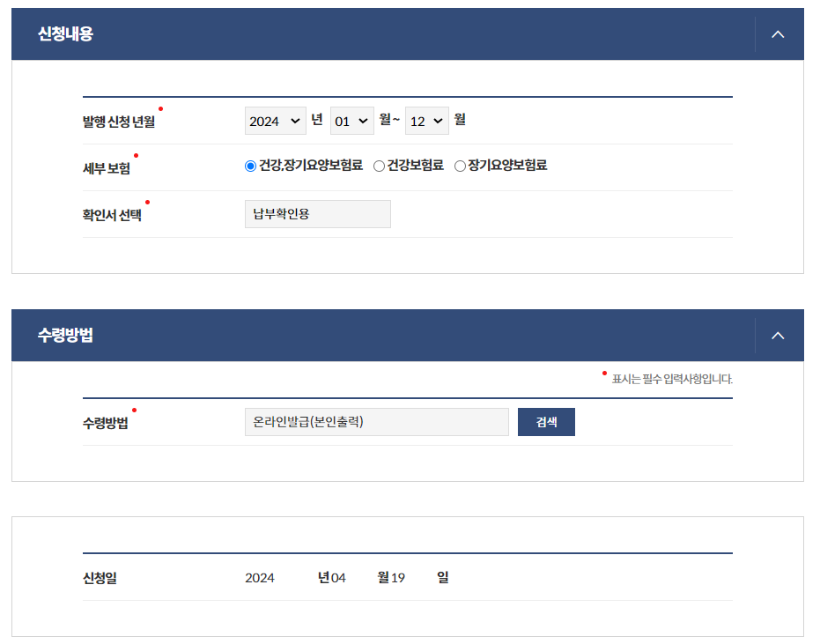Click the 납부확인용 confirmation field

coord(317,213)
